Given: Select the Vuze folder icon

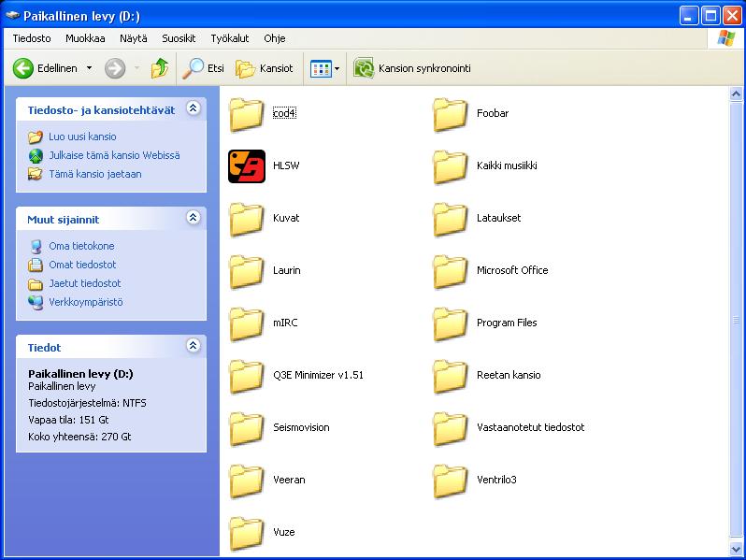Looking at the screenshot, I should 247,533.
